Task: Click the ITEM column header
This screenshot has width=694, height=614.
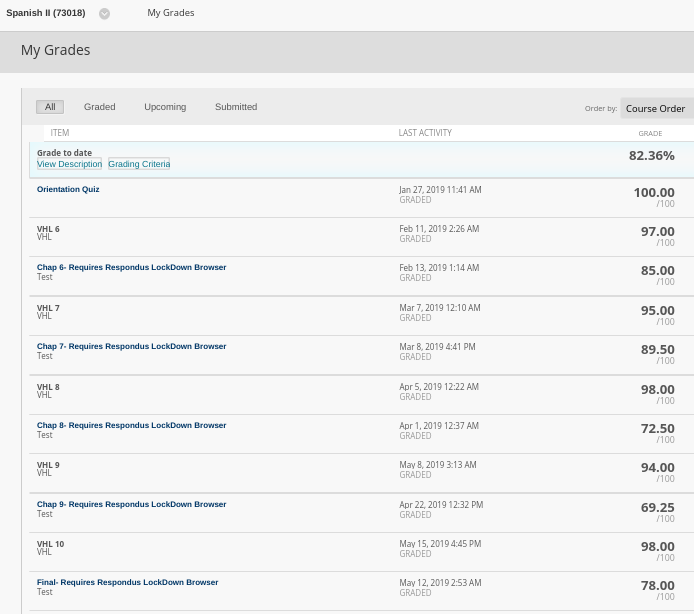Action: pos(60,133)
